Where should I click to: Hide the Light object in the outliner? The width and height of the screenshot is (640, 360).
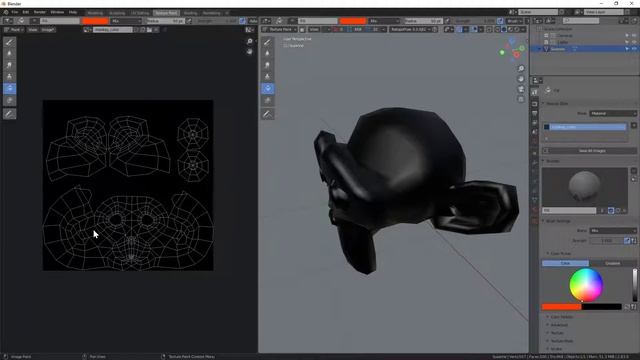tap(634, 42)
